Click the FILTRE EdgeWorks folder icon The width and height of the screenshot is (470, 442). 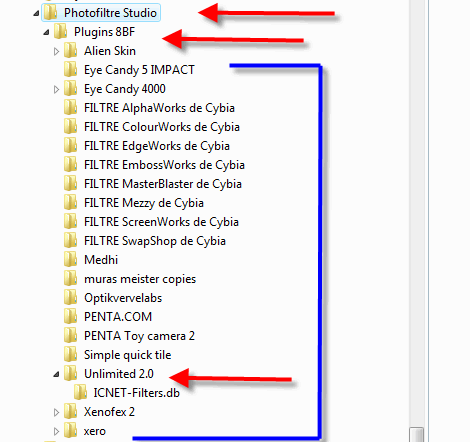pos(71,146)
